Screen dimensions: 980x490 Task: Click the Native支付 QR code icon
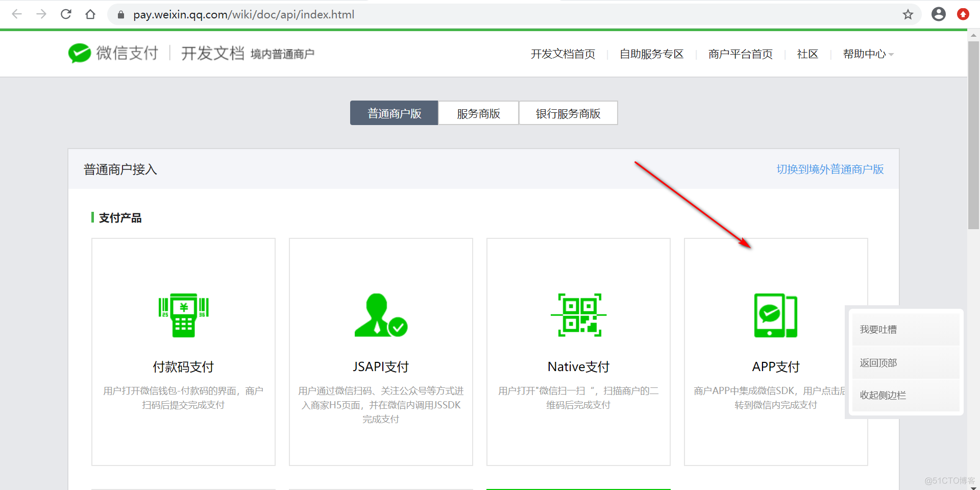tap(578, 315)
